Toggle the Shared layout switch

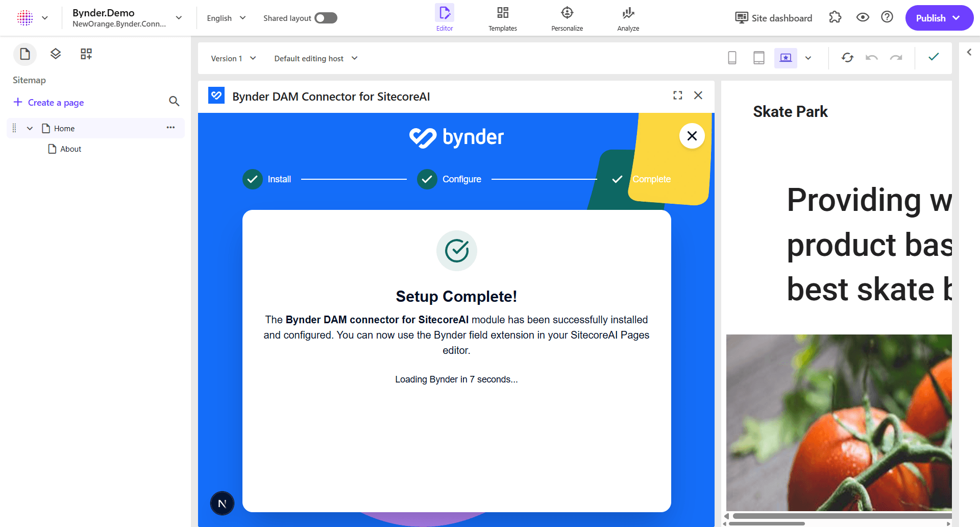click(326, 18)
